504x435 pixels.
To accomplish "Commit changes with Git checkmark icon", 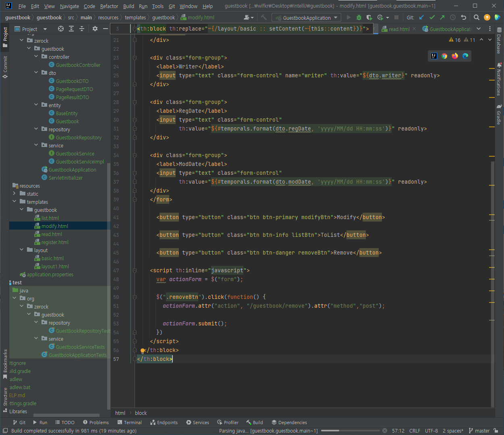I will tap(432, 17).
